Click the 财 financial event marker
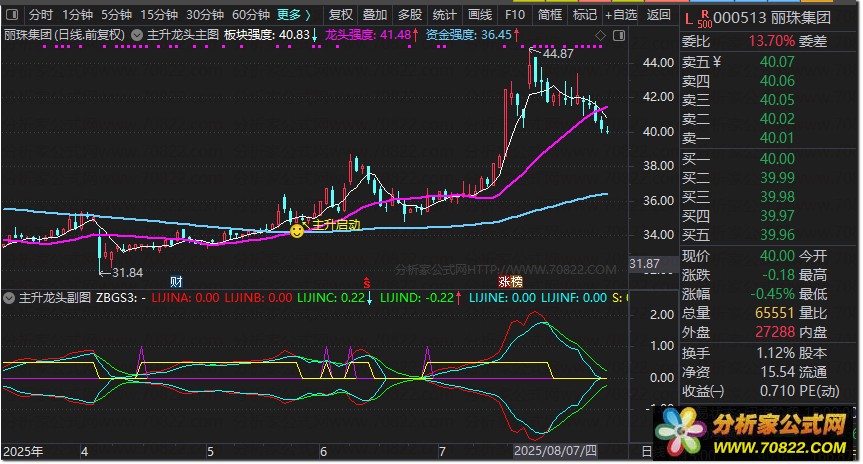 point(176,282)
